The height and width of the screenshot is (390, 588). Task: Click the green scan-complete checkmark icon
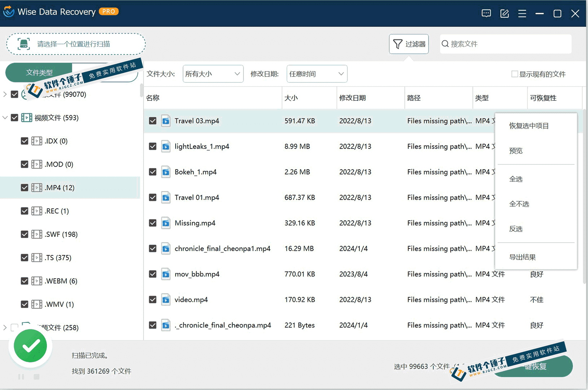(x=30, y=346)
